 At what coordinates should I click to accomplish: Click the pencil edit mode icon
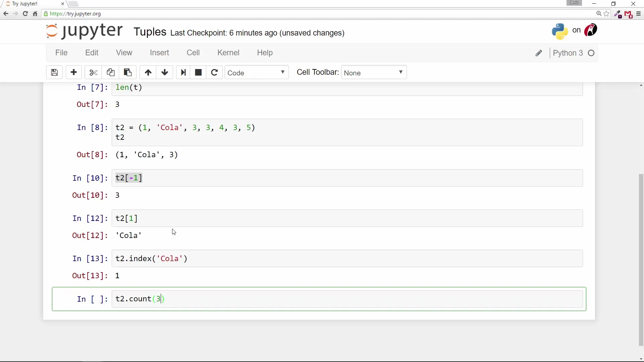[x=539, y=53]
